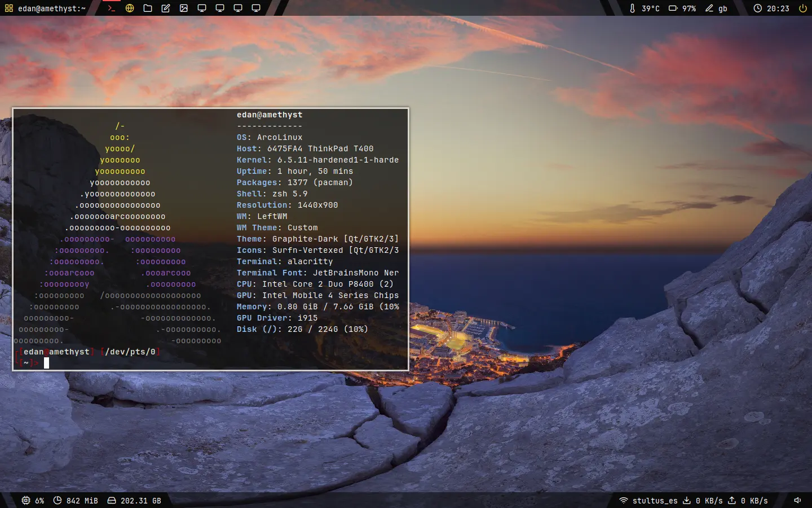Select the last monitor-shaped workspace icon
812x508 pixels.
256,8
